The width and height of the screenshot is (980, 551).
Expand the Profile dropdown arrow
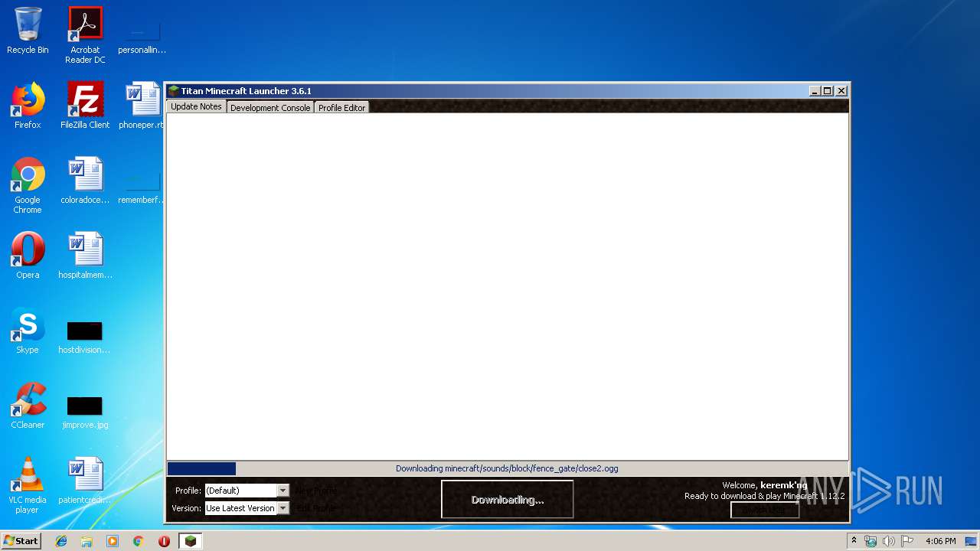point(283,491)
